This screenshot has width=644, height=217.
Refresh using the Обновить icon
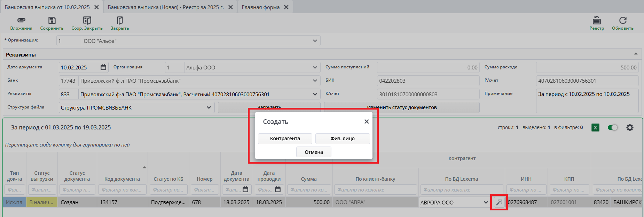tap(623, 20)
